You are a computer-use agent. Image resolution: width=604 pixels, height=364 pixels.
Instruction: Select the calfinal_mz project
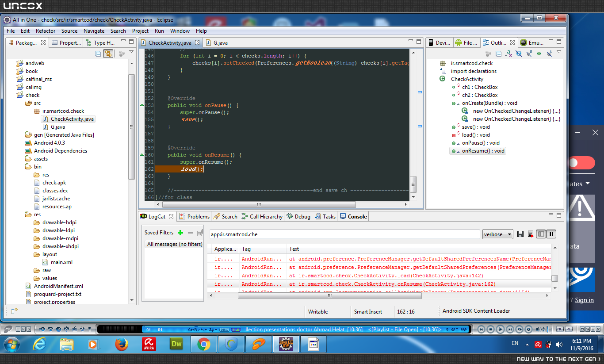[x=34, y=79]
